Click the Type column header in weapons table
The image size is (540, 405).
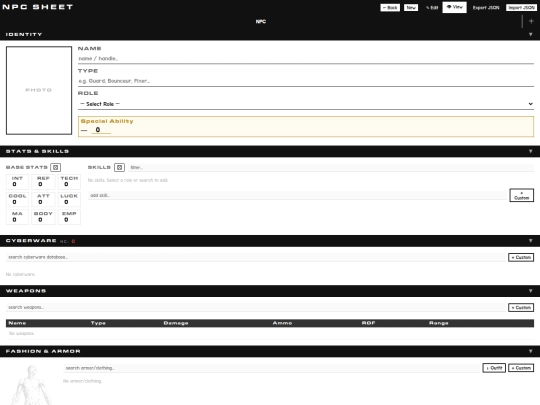[x=98, y=323]
